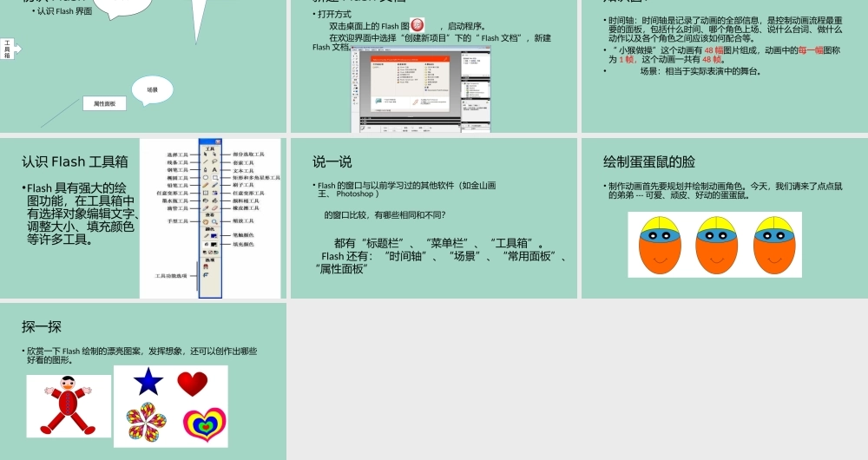This screenshot has width=868, height=460.
Task: Select the Subselection tool icon in toolbox image
Action: tap(214, 154)
